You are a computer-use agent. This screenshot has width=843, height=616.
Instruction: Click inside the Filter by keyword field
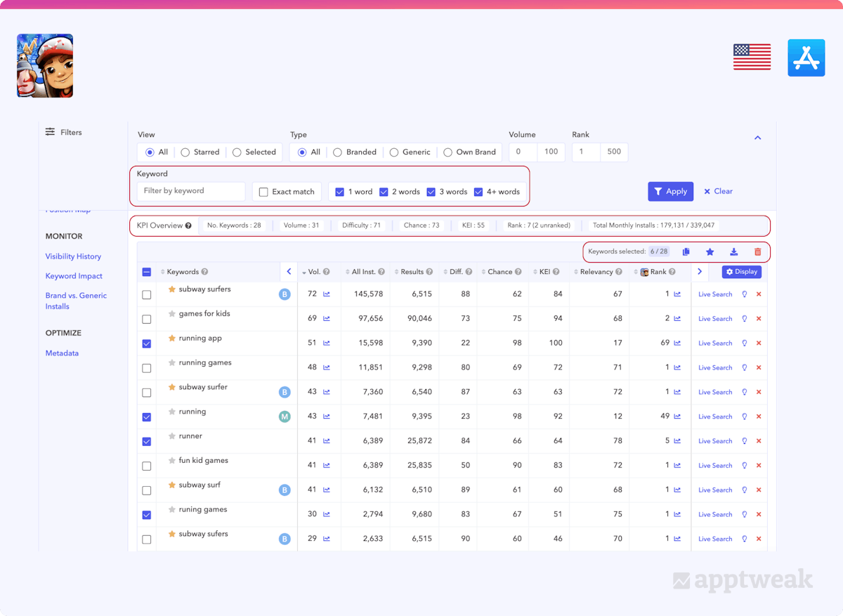coord(191,191)
